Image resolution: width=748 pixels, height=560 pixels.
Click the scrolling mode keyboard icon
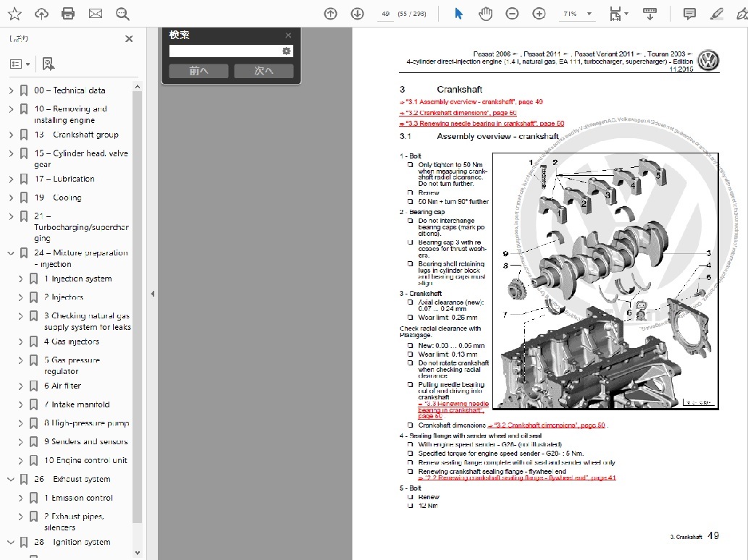pyautogui.click(x=650, y=14)
